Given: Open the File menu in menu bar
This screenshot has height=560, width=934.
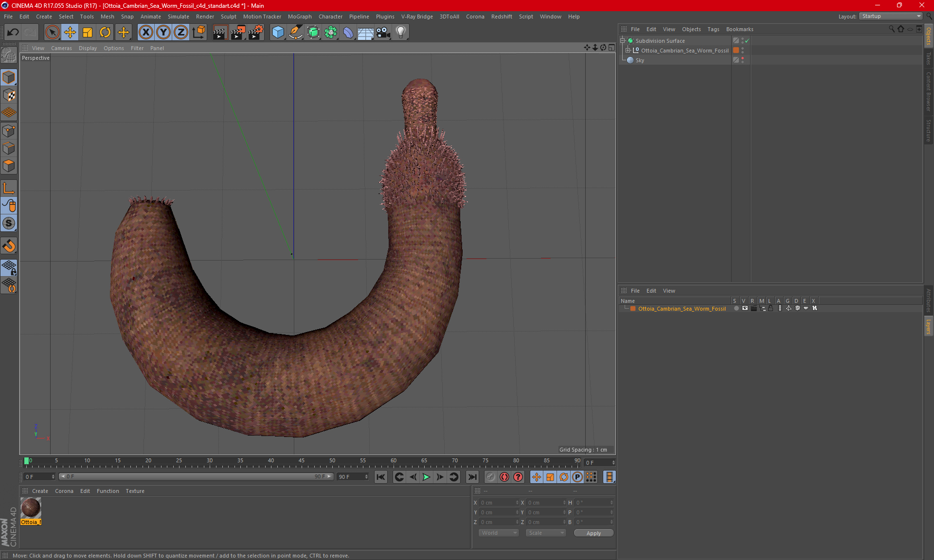Looking at the screenshot, I should (x=8, y=17).
